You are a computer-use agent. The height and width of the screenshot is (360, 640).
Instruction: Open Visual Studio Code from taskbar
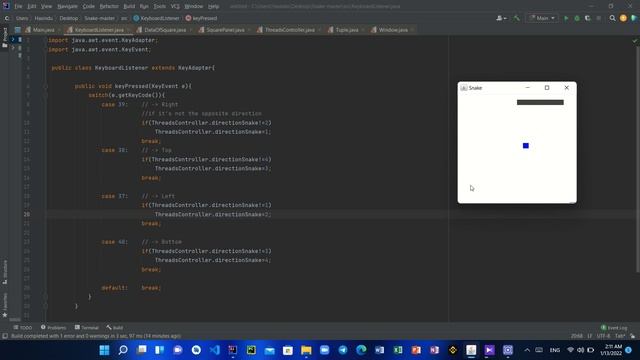[x=215, y=350]
